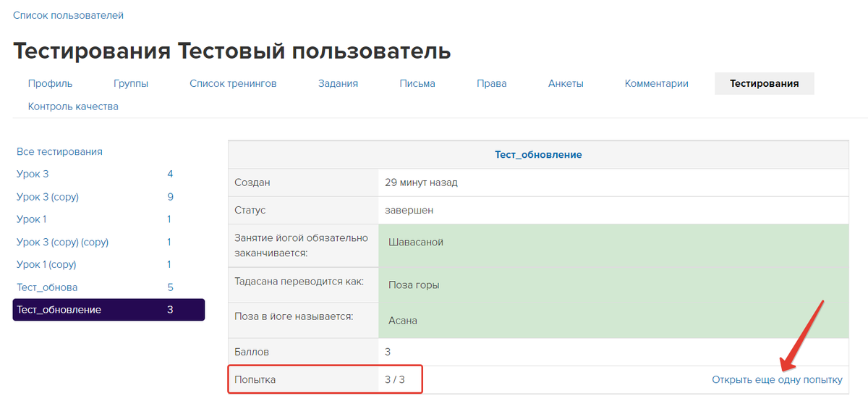Click the Шавасаной answer cell
Screen dimensions: 868x409
click(613, 245)
